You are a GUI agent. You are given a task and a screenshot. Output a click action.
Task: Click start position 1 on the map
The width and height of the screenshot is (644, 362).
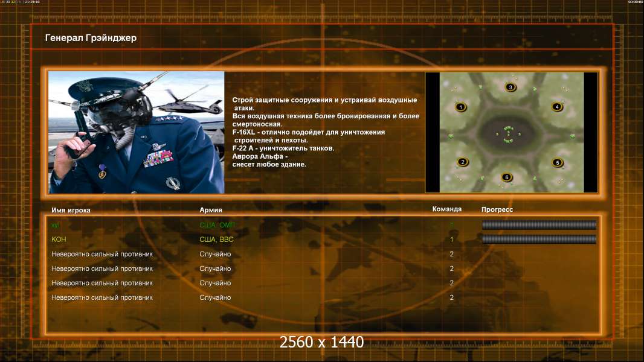(x=461, y=107)
